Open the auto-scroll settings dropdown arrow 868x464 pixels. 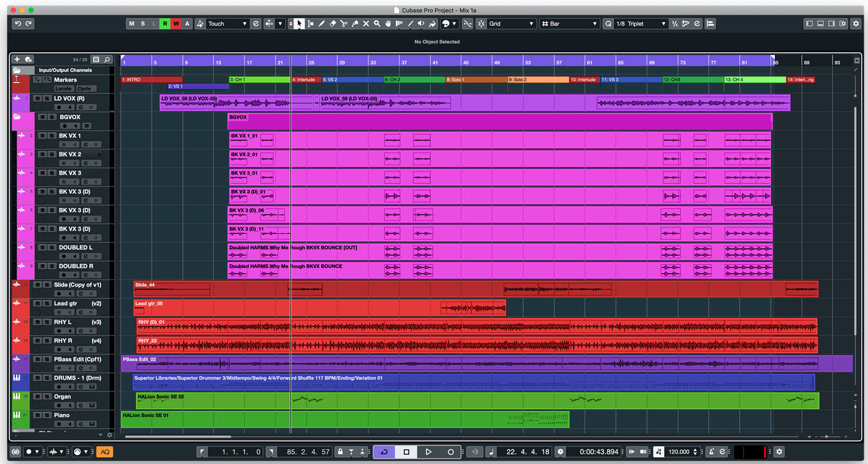click(280, 24)
